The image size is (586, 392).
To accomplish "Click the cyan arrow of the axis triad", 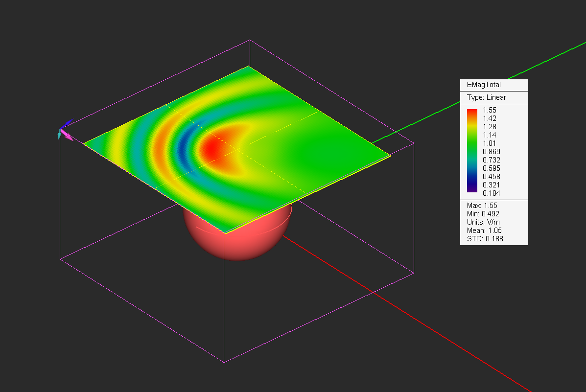I will (60, 135).
